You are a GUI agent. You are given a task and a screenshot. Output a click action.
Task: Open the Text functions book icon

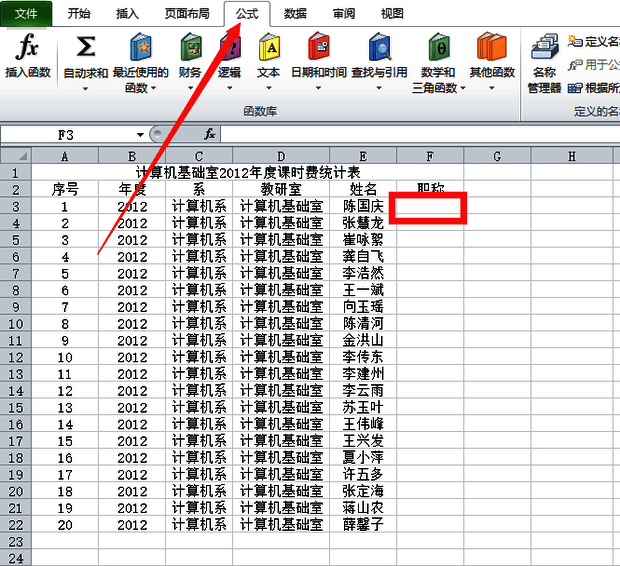(269, 47)
